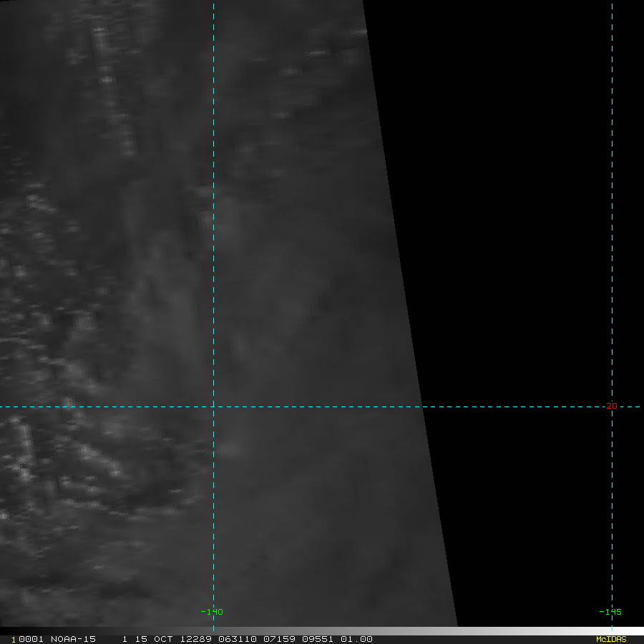Click the red 20 latitude label
Image resolution: width=644 pixels, height=644 pixels.
612,406
